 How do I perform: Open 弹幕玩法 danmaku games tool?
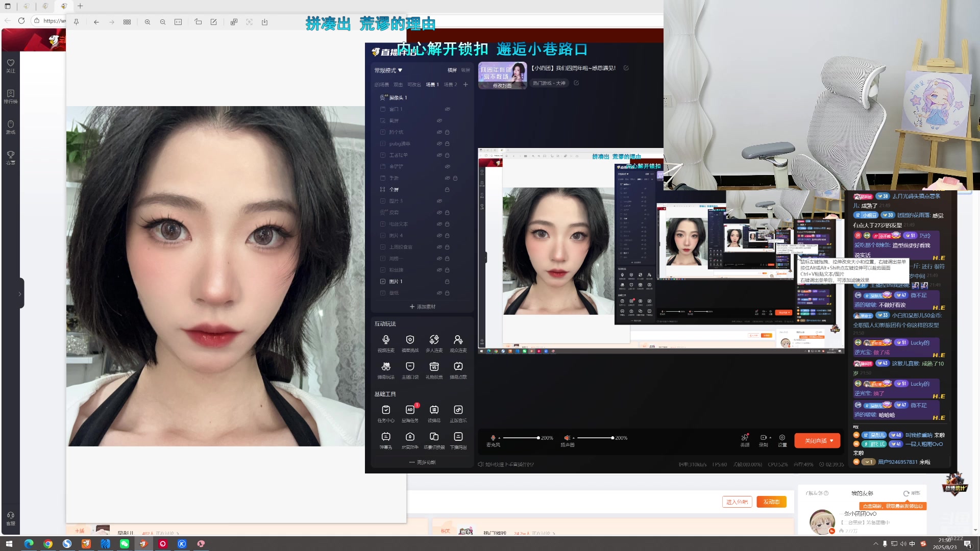click(x=386, y=370)
